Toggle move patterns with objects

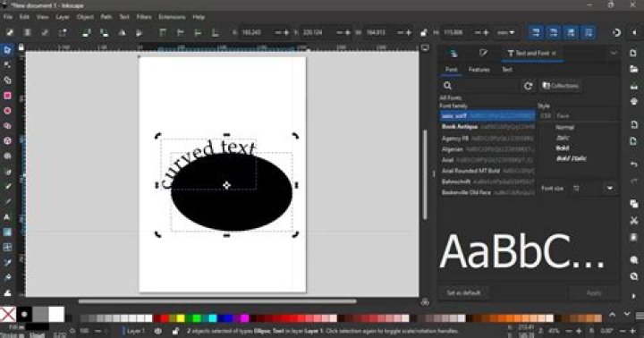tap(589, 32)
